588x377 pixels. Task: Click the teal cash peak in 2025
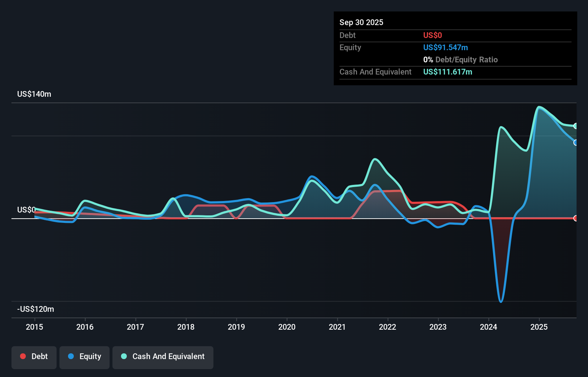point(539,107)
